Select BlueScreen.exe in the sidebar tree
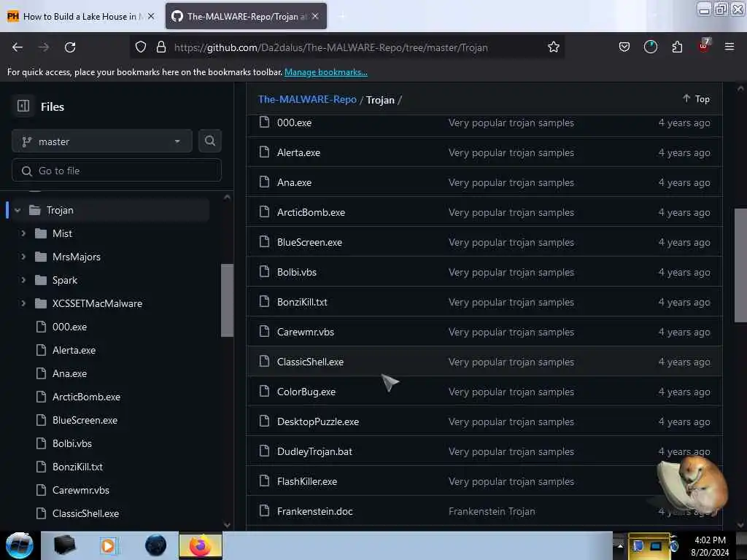 pyautogui.click(x=85, y=420)
